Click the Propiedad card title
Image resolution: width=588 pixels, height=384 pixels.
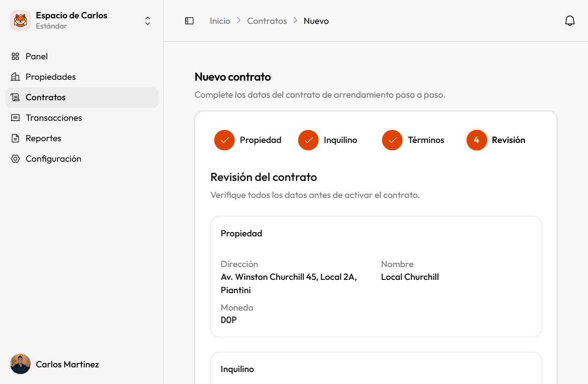coord(241,233)
